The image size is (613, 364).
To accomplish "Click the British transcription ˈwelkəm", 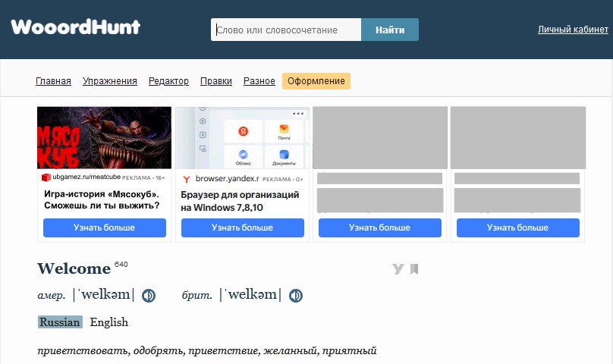I will [250, 294].
